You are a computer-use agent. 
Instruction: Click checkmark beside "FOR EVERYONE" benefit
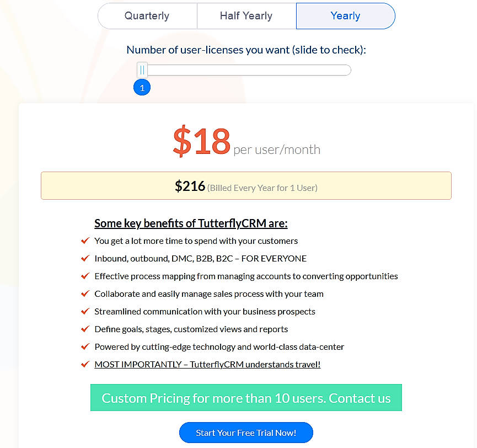[85, 258]
